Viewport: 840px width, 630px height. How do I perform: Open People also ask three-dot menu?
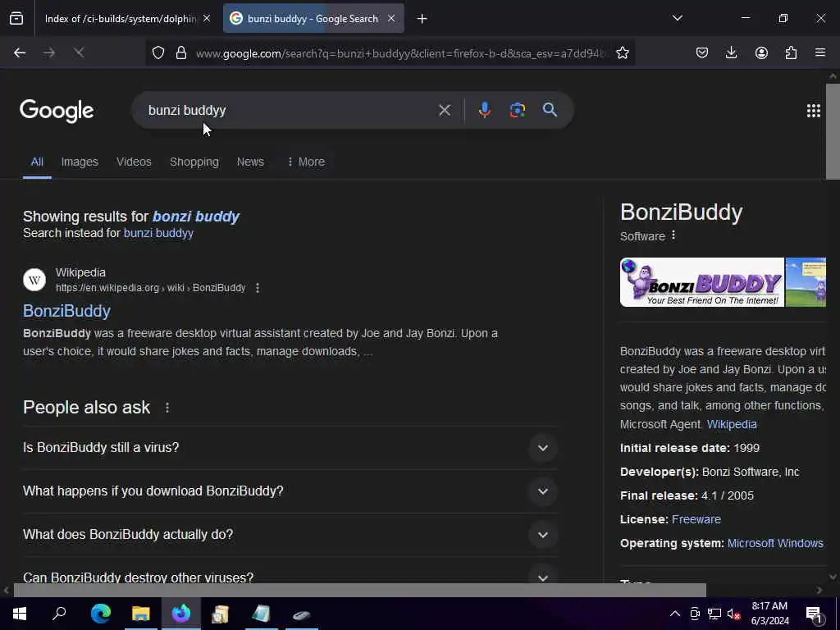coord(167,408)
